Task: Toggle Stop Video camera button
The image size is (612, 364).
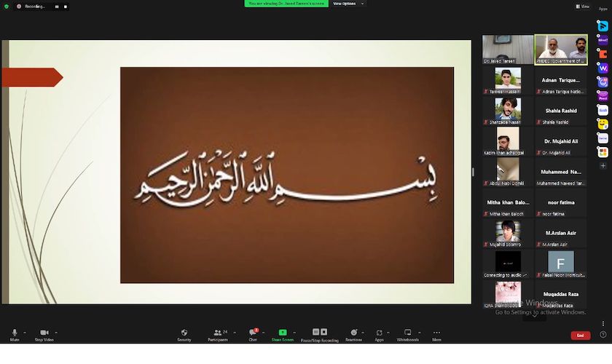Action: pyautogui.click(x=44, y=333)
